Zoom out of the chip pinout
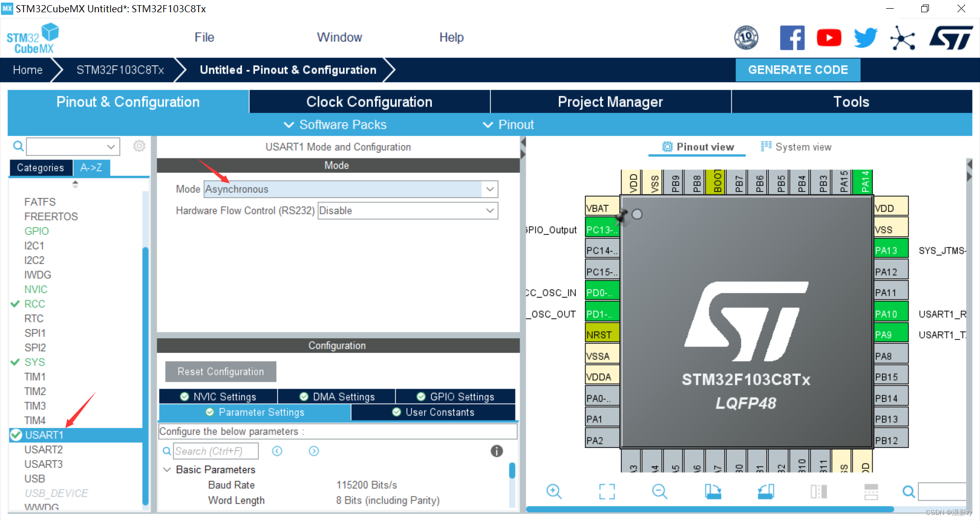This screenshot has width=980, height=521. coord(659,491)
